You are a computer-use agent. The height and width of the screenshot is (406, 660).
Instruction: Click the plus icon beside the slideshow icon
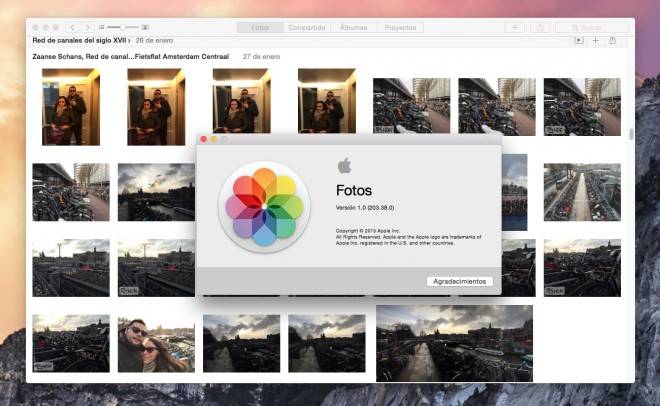coord(596,40)
